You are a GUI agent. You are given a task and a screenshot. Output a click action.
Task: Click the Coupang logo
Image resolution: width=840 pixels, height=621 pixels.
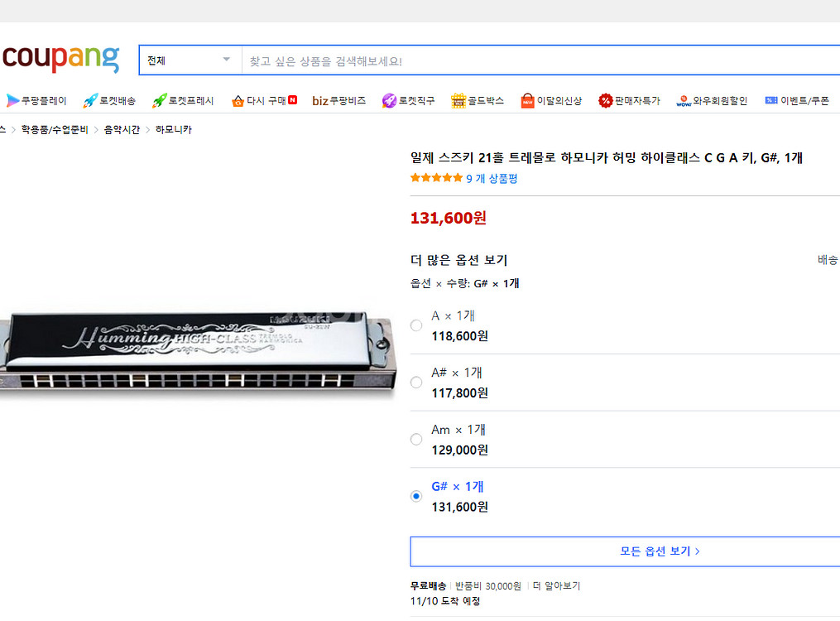[60, 59]
